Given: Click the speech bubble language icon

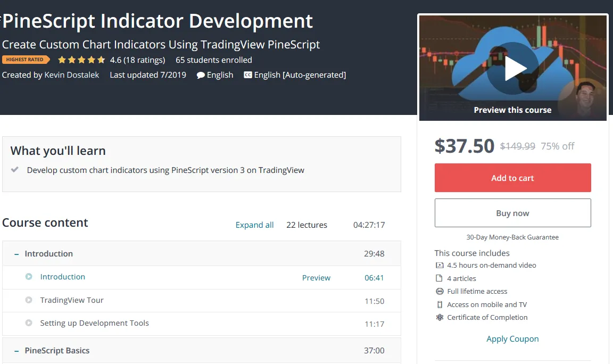Looking at the screenshot, I should pos(201,75).
